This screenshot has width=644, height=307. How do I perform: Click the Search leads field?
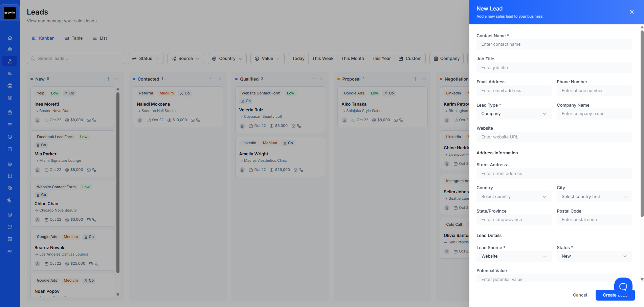pos(75,59)
